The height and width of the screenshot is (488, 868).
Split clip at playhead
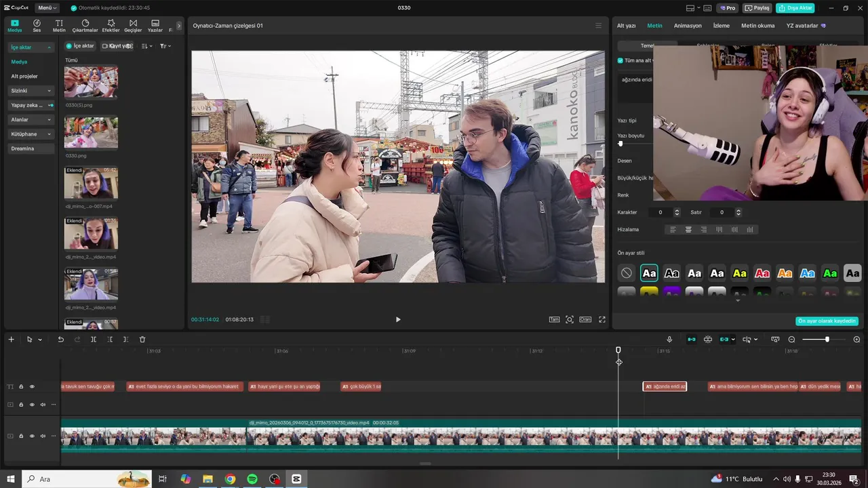point(94,340)
